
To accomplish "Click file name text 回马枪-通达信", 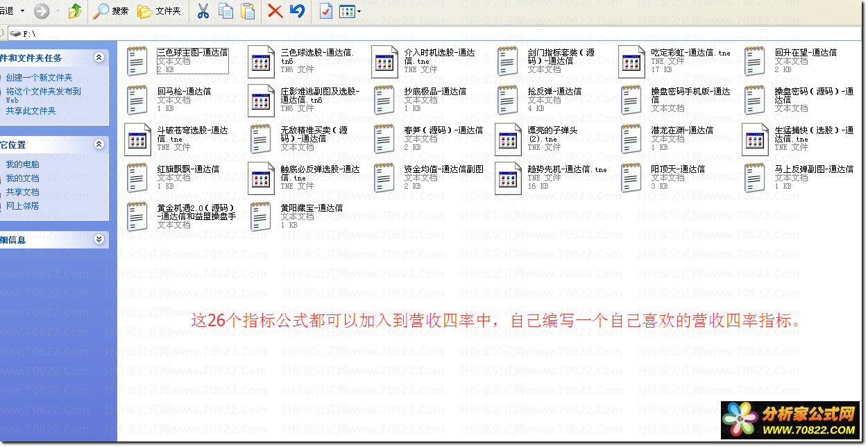I will point(184,92).
